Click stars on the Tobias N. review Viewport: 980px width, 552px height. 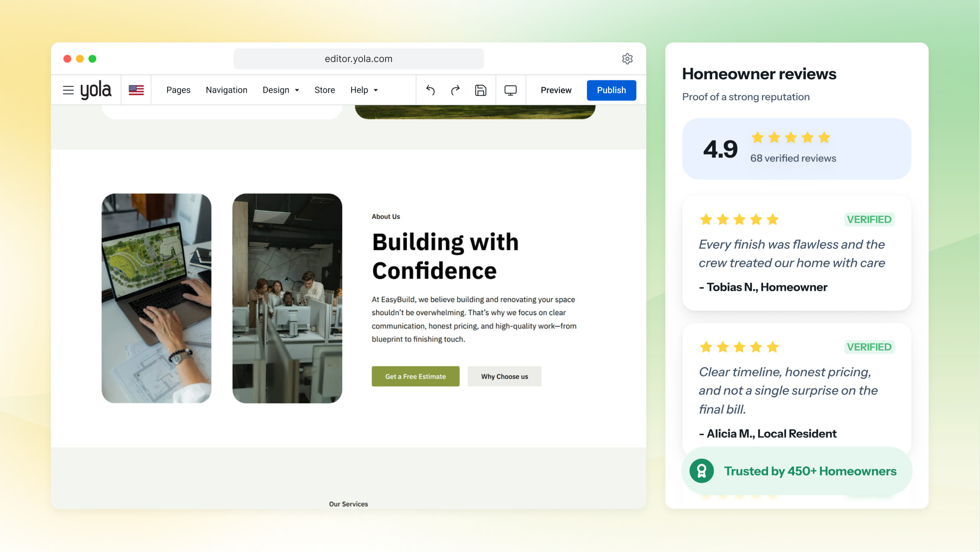click(x=739, y=219)
